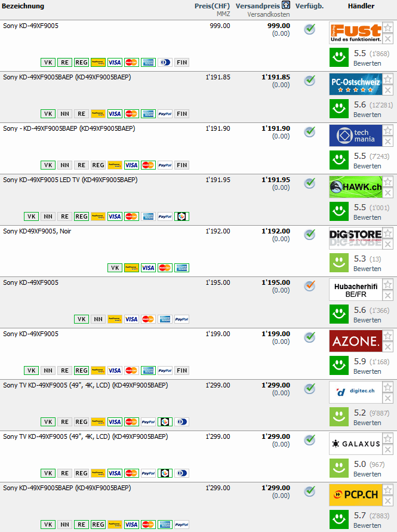Click the availability checkmark in HAWK.ch row

click(309, 183)
